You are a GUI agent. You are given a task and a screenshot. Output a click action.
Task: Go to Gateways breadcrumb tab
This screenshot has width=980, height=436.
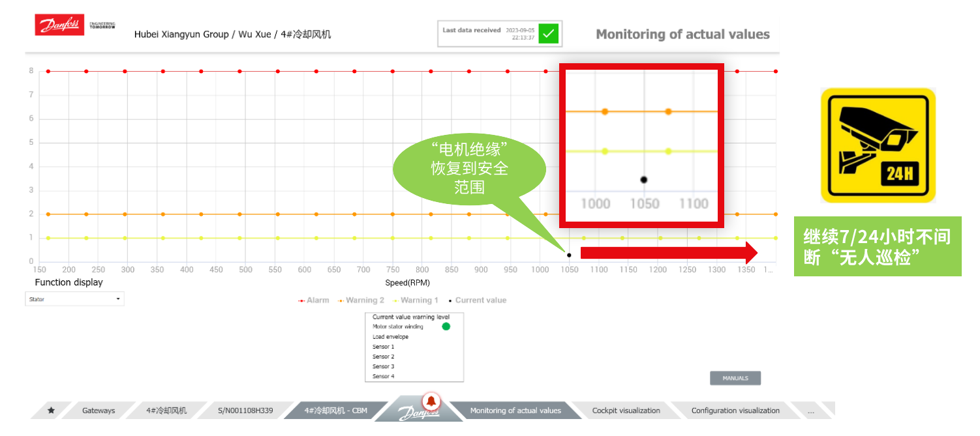pos(99,411)
